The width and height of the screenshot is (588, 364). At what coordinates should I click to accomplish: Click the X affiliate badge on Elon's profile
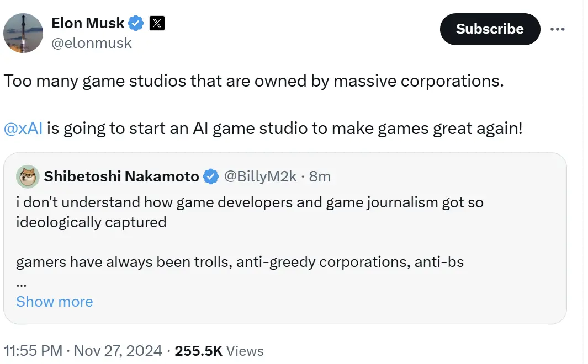click(x=157, y=23)
